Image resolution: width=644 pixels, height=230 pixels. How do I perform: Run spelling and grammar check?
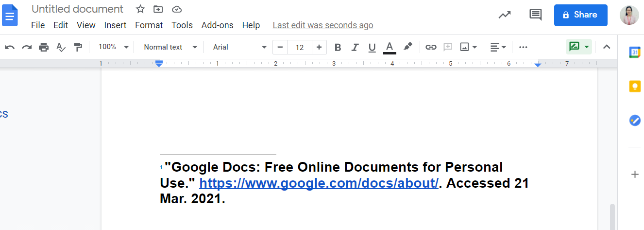[61, 47]
